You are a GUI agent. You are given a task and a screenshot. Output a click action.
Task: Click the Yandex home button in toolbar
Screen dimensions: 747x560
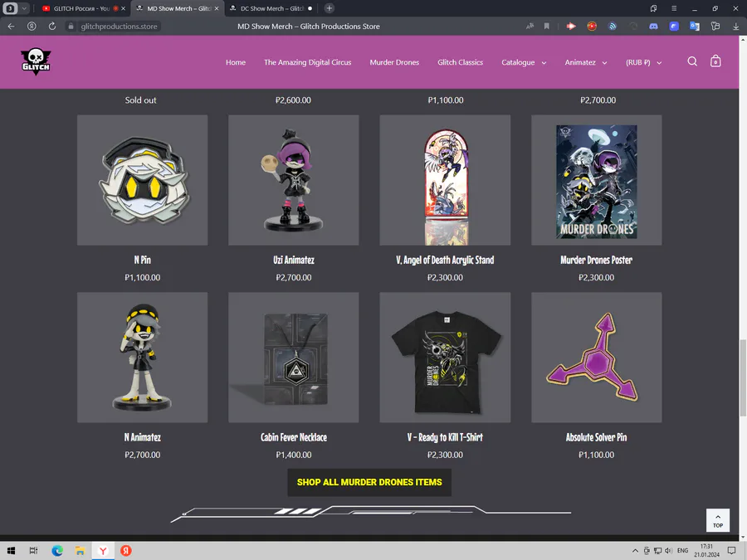pos(32,27)
